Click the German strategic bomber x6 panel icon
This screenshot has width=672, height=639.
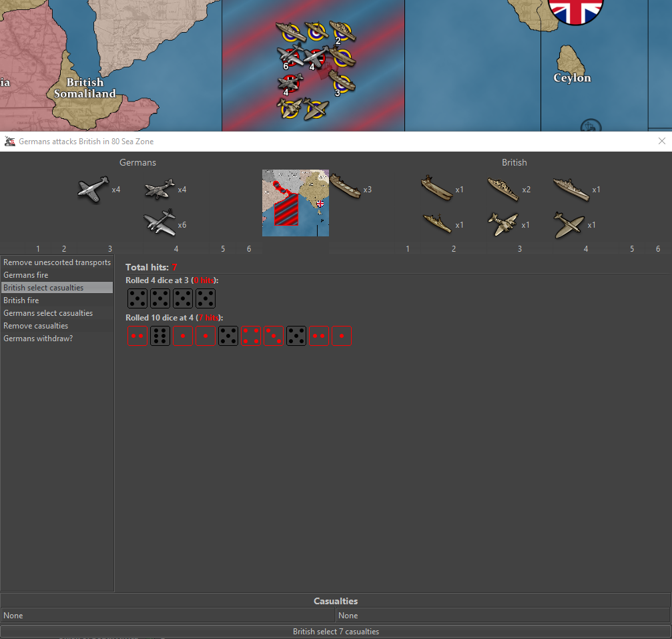click(x=159, y=224)
